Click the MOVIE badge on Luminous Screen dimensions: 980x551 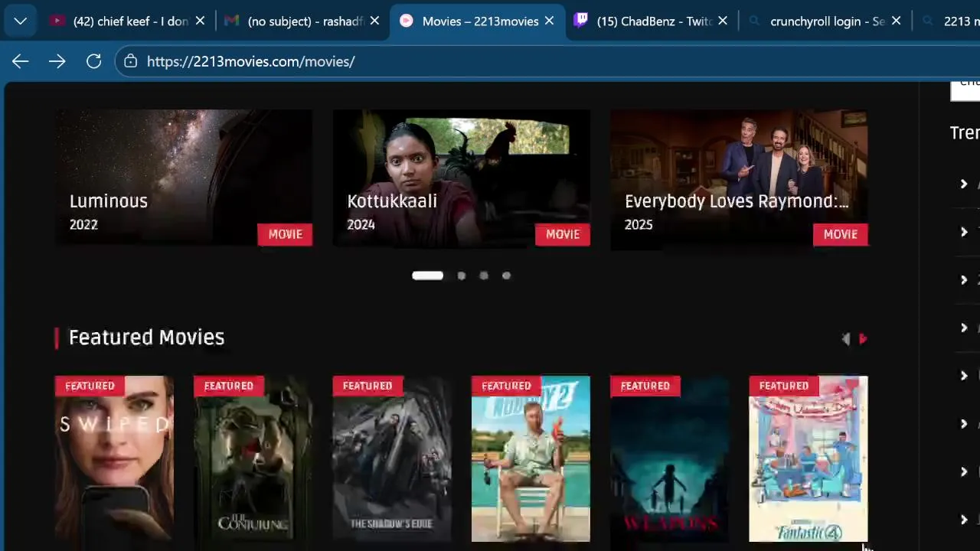[285, 234]
